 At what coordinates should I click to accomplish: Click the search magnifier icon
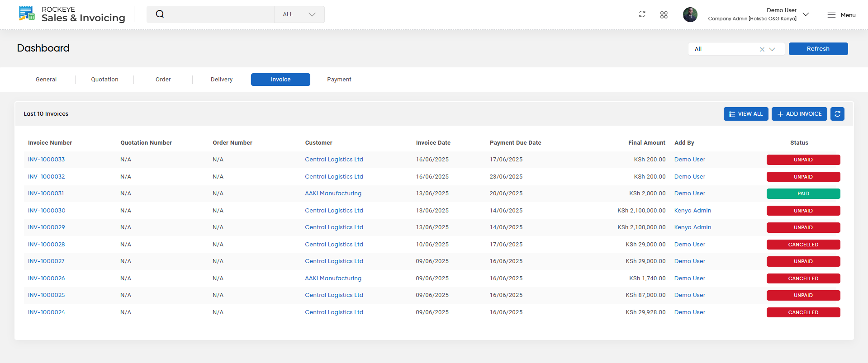[160, 14]
